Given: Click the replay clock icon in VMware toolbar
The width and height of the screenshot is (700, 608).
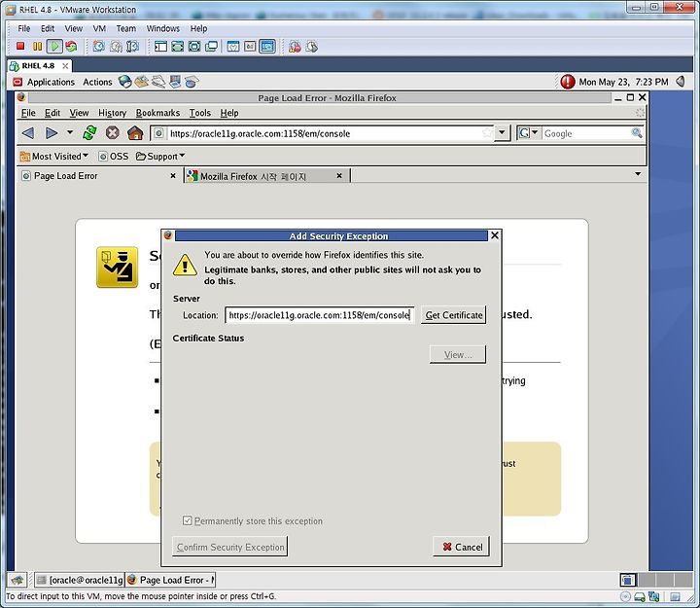Looking at the screenshot, I should click(x=312, y=46).
